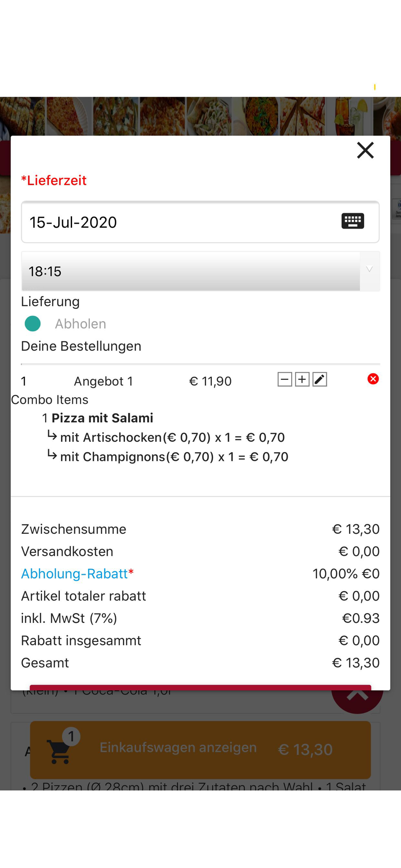401x868 pixels.
Task: Decrease Angebot 1 quantity with minus
Action: (x=285, y=380)
